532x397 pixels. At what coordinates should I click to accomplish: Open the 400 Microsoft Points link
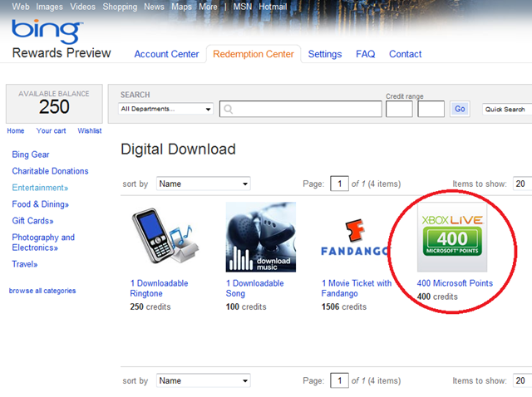pos(455,283)
